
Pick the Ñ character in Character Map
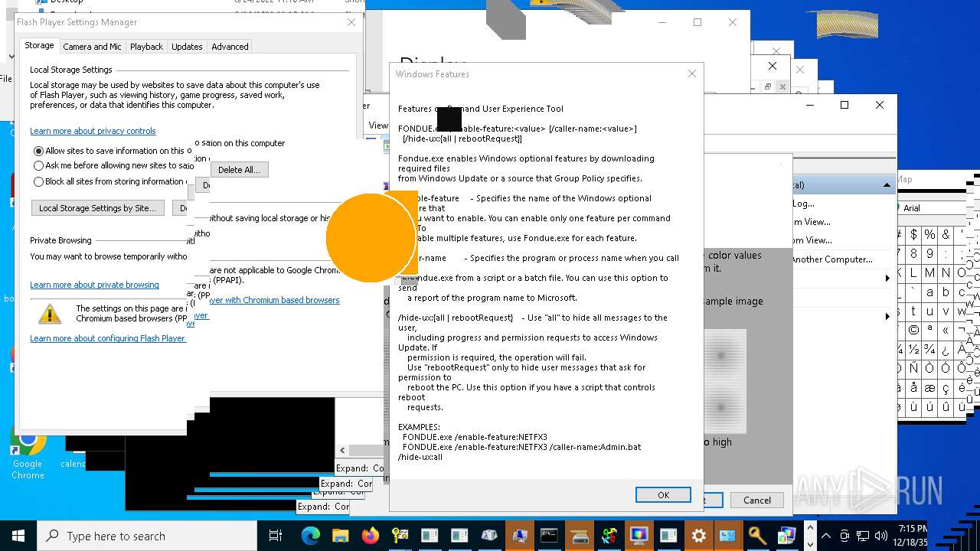click(913, 369)
